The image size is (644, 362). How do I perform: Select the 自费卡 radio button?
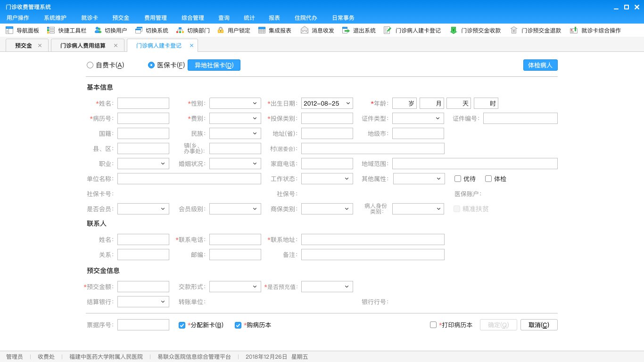coord(90,65)
